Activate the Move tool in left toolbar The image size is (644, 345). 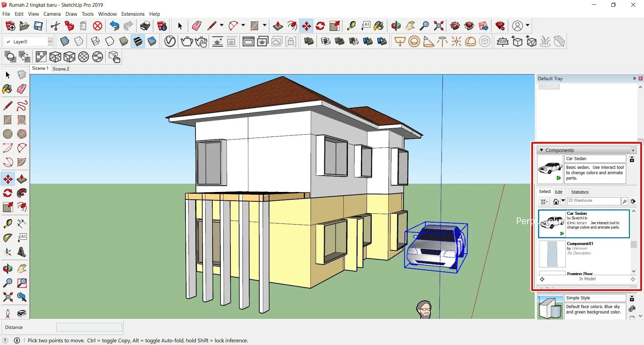(7, 179)
